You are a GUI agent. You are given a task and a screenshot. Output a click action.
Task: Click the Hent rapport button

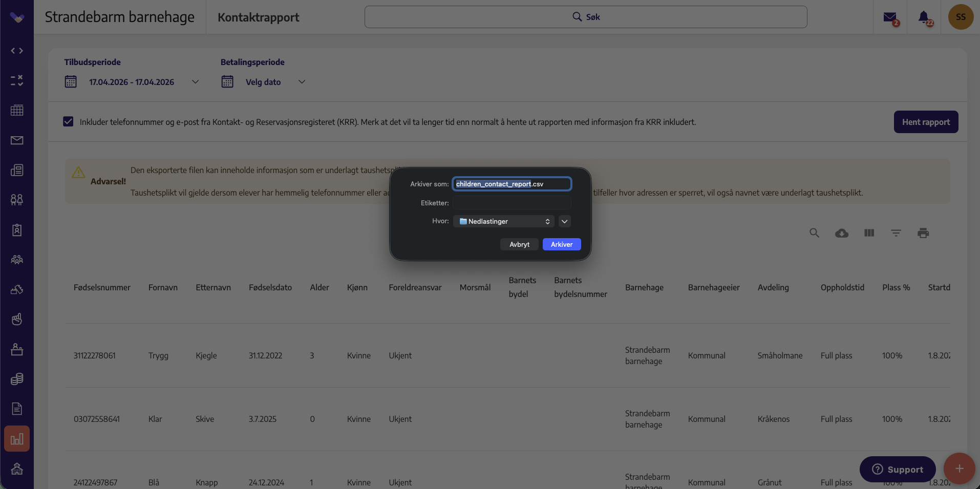(926, 122)
